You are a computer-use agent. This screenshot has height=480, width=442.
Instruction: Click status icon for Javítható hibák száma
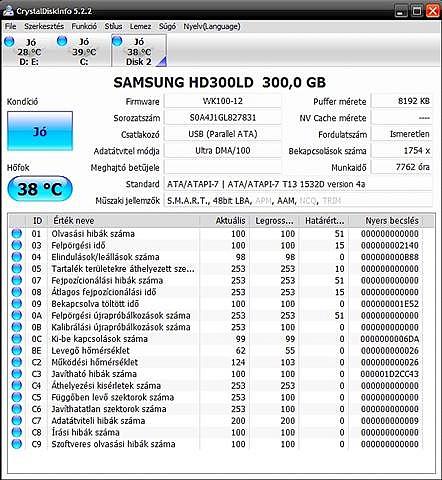click(x=17, y=374)
